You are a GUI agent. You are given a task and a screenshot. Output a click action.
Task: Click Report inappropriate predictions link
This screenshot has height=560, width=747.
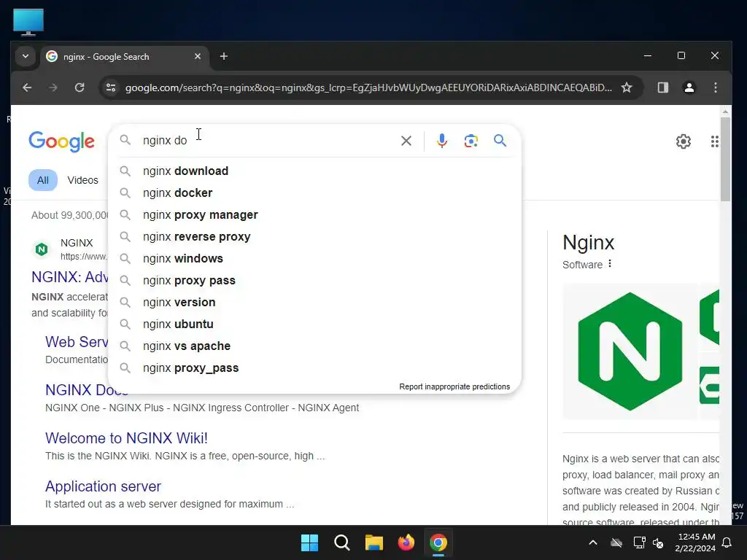coord(454,386)
